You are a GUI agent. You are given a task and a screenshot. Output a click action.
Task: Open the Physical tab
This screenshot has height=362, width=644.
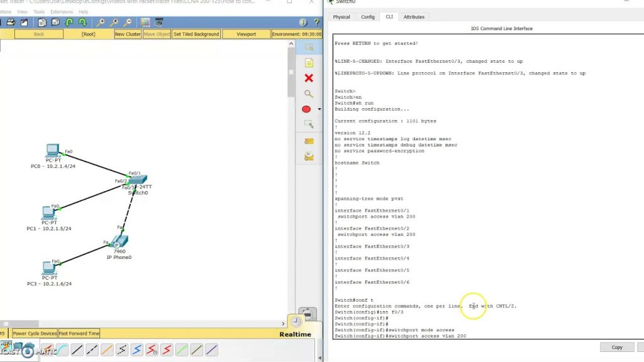point(341,17)
